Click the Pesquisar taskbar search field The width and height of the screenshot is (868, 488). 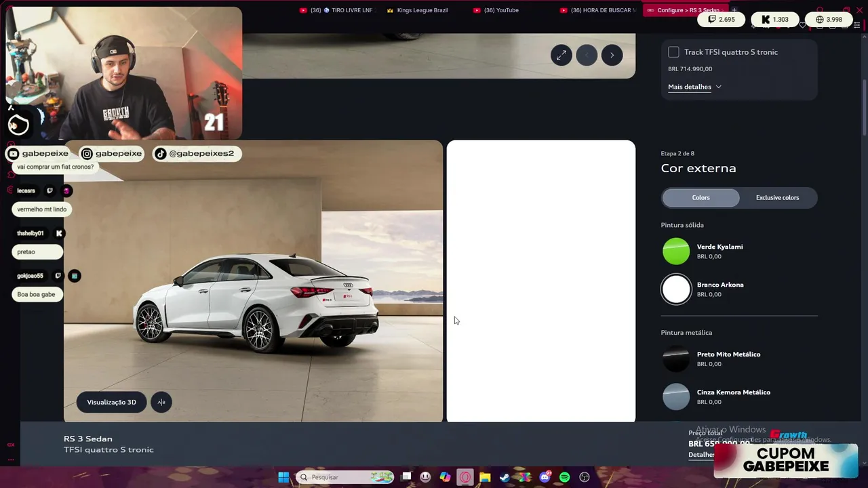(x=346, y=477)
